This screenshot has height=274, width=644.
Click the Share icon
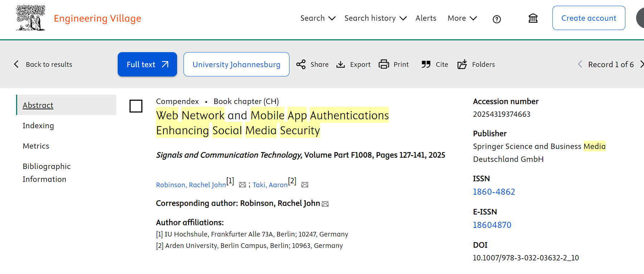point(301,64)
